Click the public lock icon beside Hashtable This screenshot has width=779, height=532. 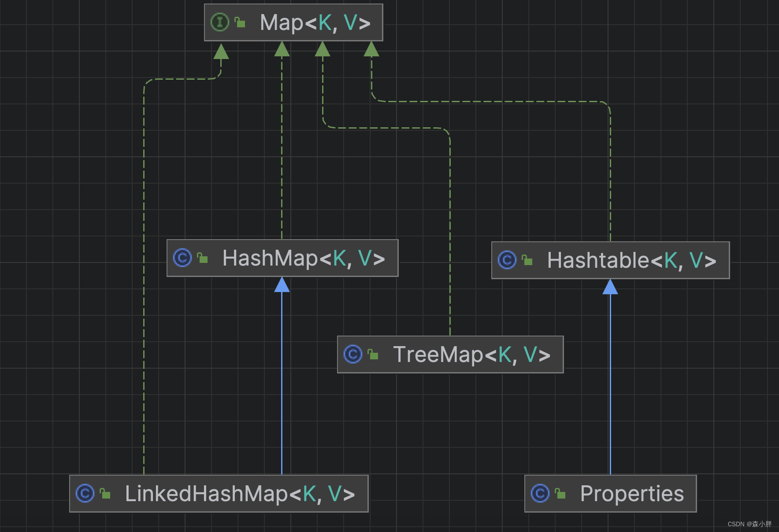527,260
